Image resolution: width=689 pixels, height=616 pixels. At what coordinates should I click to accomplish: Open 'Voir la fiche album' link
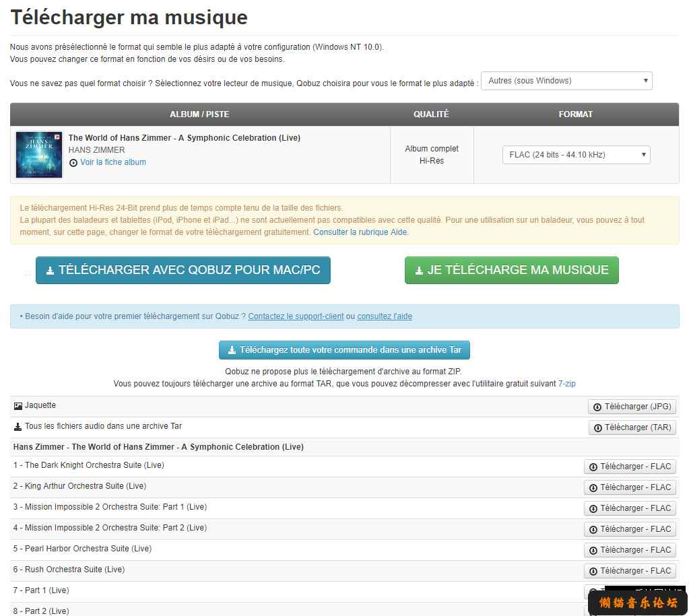(113, 162)
